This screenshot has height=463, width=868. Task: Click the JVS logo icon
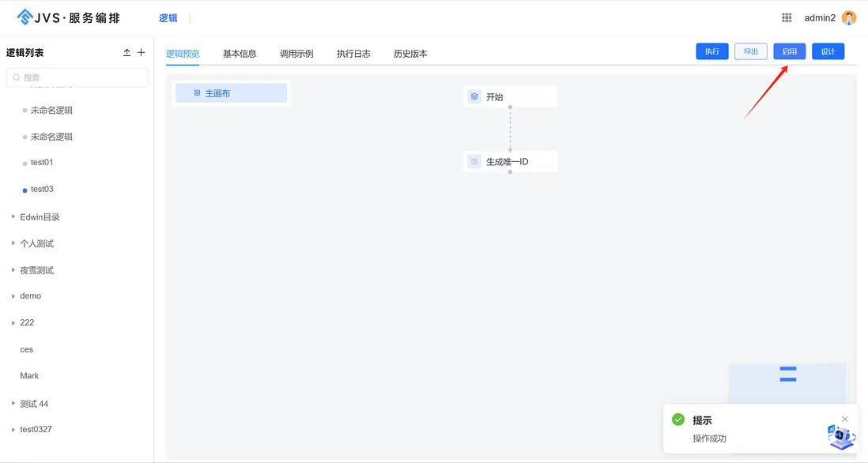25,17
